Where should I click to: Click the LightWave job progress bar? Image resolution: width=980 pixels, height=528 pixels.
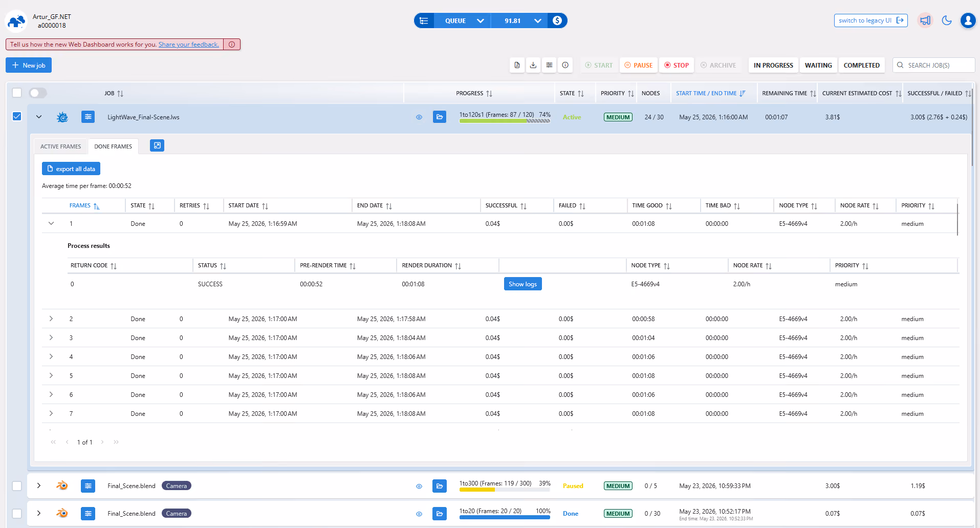coord(505,121)
